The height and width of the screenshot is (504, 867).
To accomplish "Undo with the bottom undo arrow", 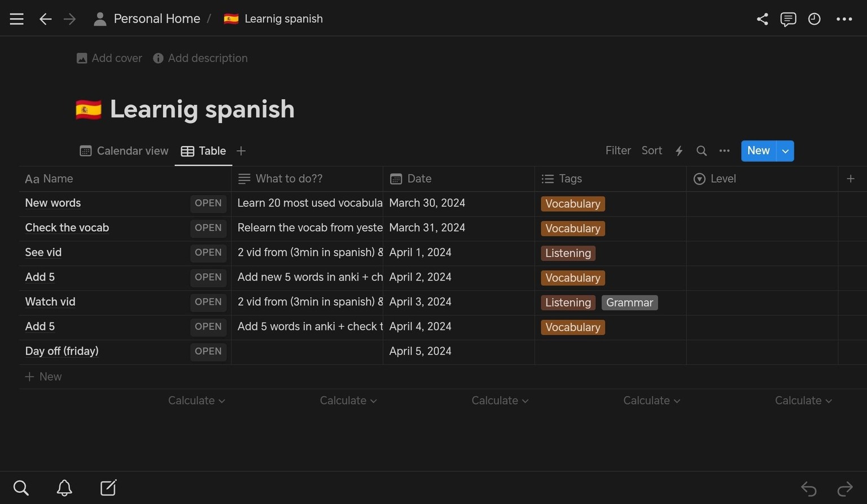I will 808,488.
